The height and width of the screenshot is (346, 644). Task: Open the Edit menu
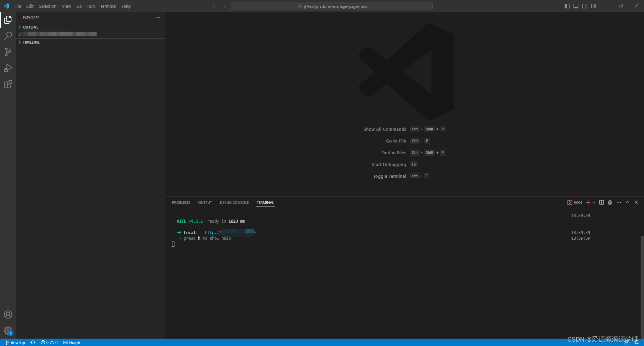coord(30,6)
